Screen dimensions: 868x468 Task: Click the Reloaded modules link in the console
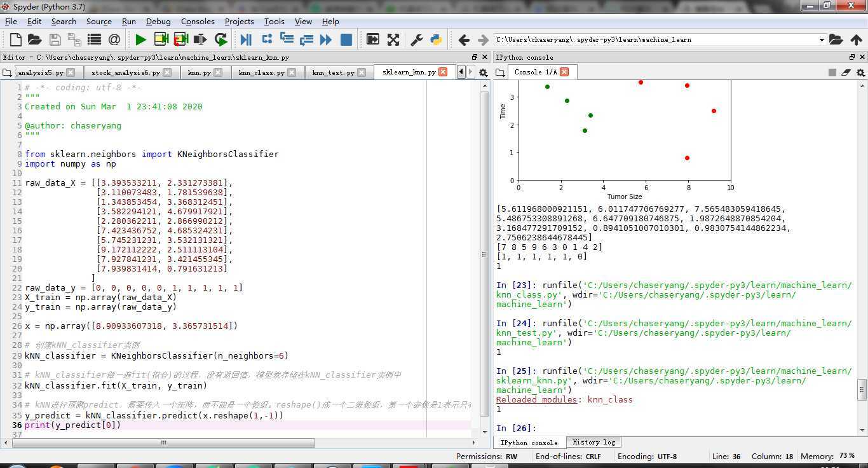538,399
